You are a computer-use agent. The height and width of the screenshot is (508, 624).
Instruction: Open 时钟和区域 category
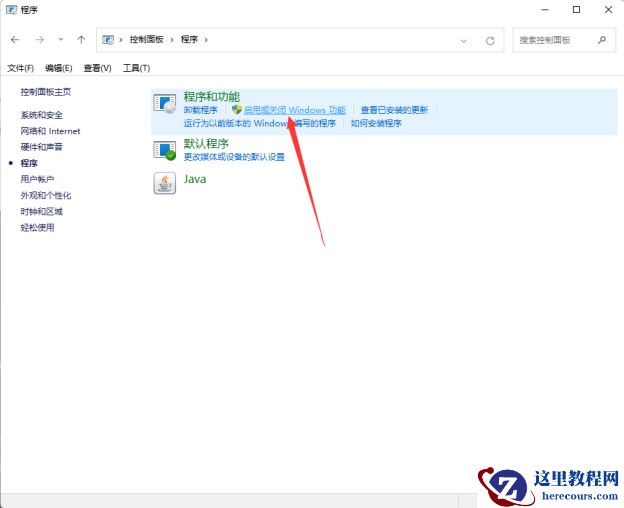pos(42,212)
